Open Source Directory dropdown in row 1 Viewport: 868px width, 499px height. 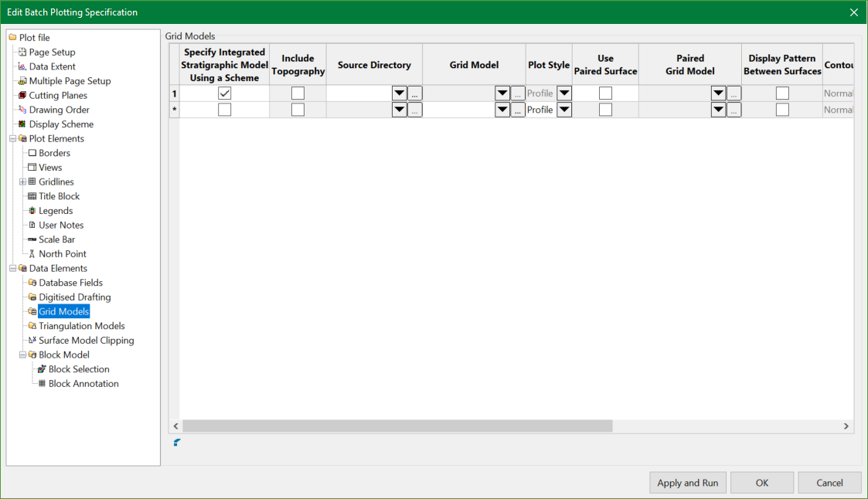(399, 93)
